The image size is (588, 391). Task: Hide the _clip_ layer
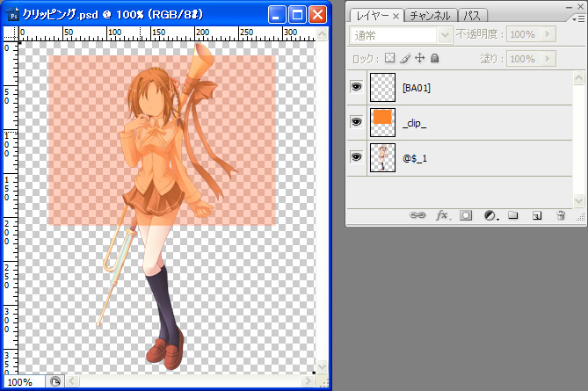(x=356, y=122)
